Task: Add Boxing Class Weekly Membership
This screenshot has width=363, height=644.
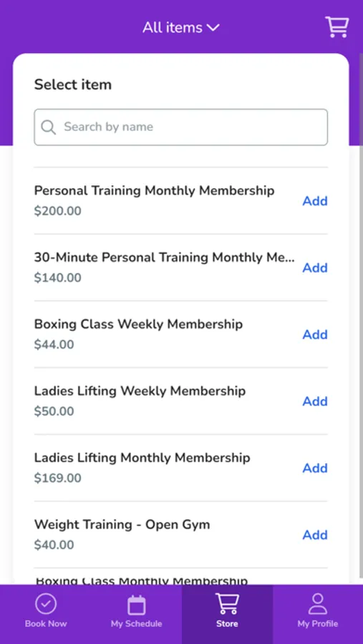Action: 315,335
